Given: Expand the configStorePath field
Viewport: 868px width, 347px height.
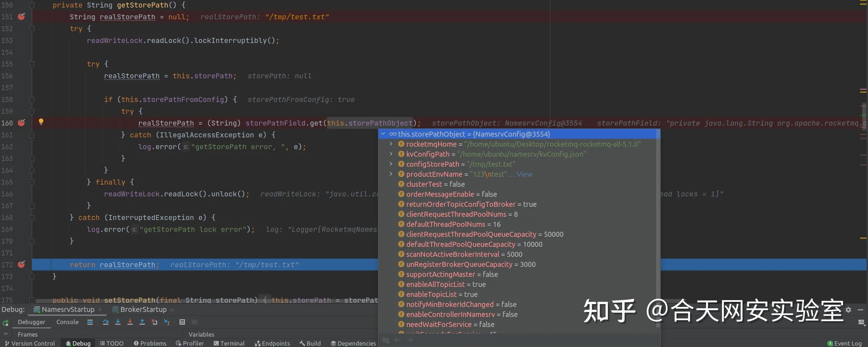Looking at the screenshot, I should pos(391,164).
